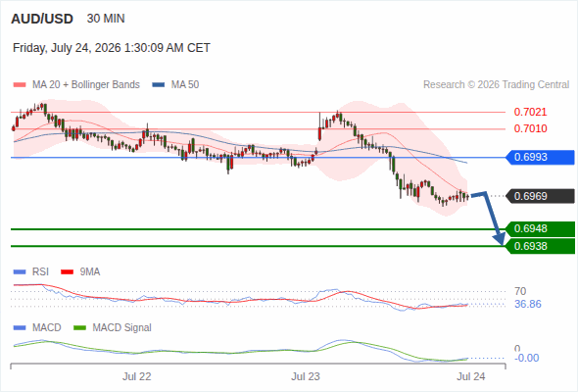Click the 0.7021 resistance level label
The width and height of the screenshot is (578, 392).
530,112
